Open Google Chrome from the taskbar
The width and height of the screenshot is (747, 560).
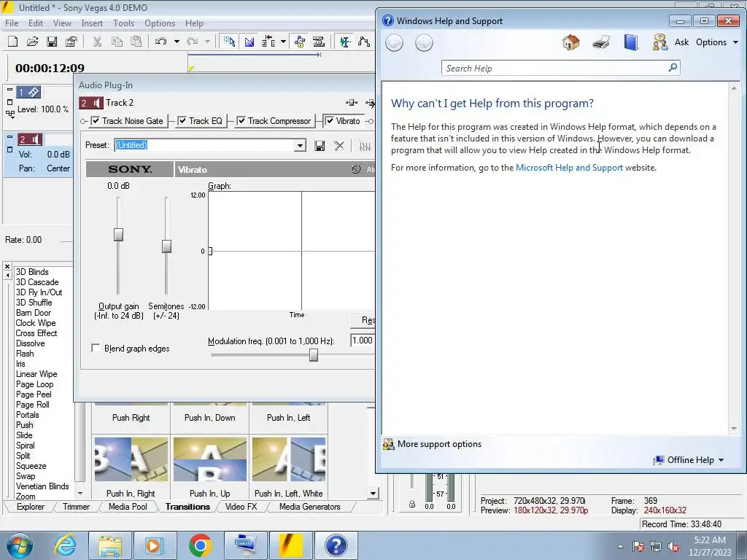200,545
